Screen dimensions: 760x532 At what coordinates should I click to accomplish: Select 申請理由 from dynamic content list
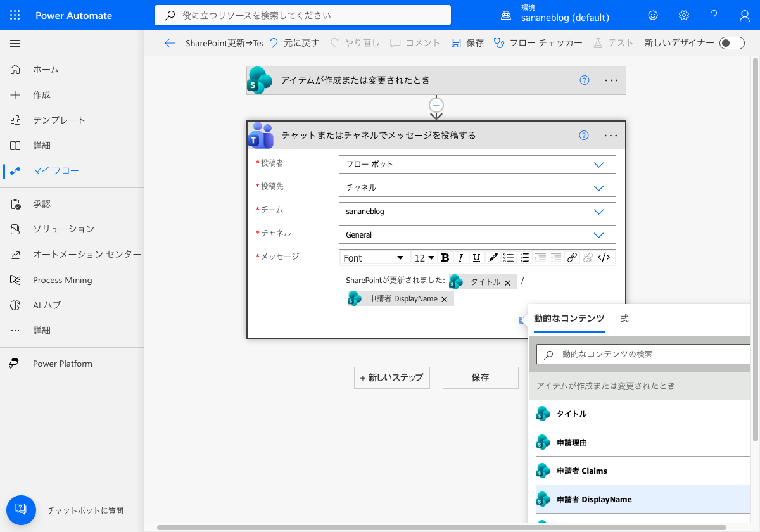point(643,443)
